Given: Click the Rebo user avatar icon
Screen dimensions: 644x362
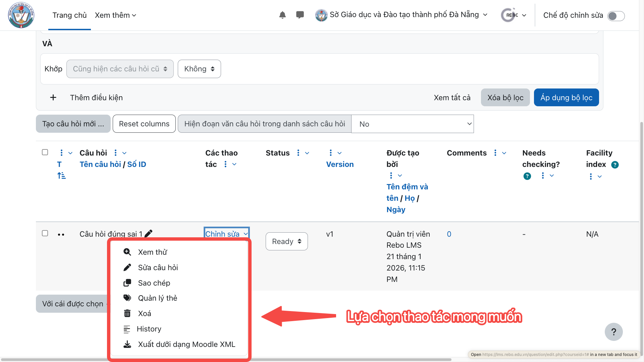Looking at the screenshot, I should (x=509, y=15).
